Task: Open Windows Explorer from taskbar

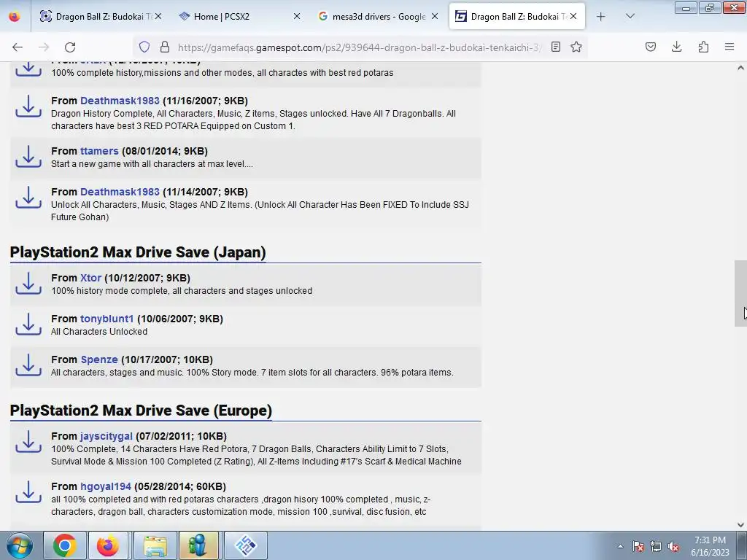Action: [x=155, y=545]
